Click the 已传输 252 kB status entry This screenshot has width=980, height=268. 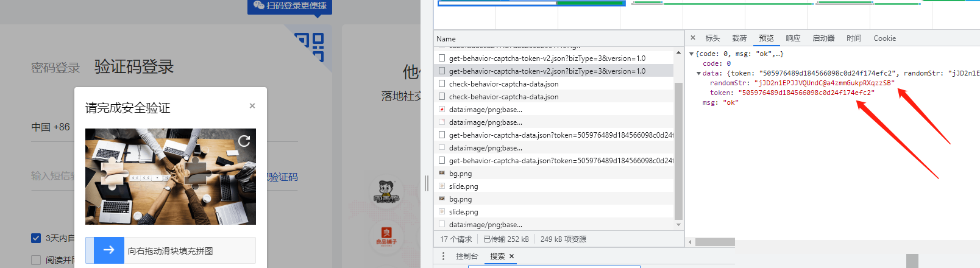[x=506, y=239]
